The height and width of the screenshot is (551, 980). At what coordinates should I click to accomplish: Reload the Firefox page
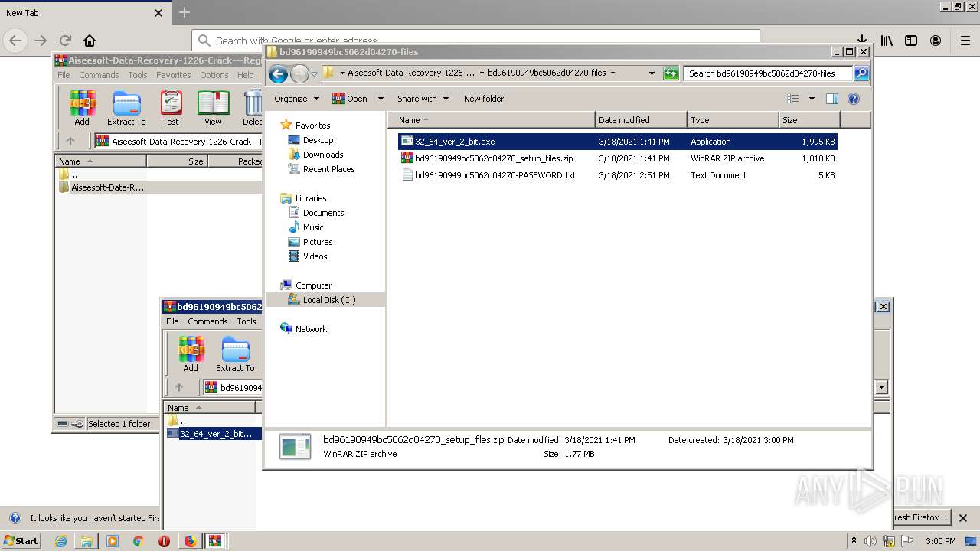click(65, 41)
